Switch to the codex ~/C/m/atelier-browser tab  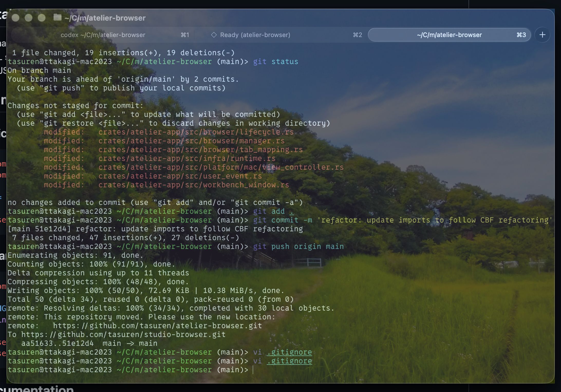(x=103, y=35)
